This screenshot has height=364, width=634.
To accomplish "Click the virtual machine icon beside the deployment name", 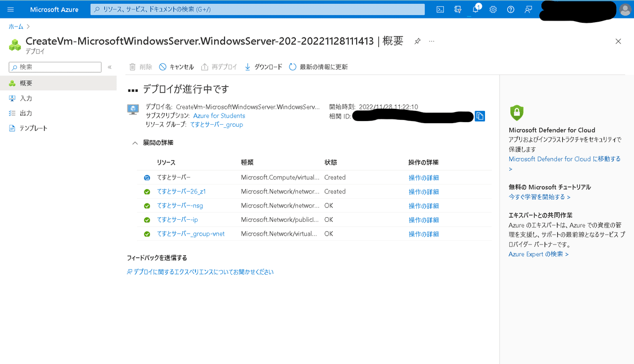I will click(133, 109).
